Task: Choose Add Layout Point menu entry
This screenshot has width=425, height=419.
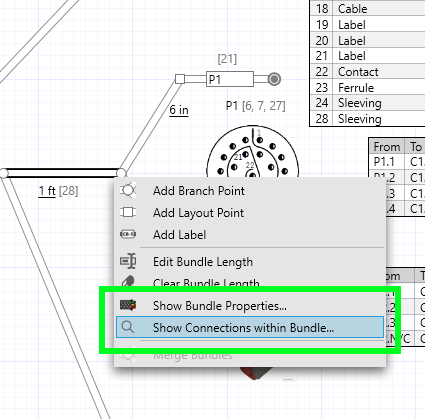Action: [250, 213]
